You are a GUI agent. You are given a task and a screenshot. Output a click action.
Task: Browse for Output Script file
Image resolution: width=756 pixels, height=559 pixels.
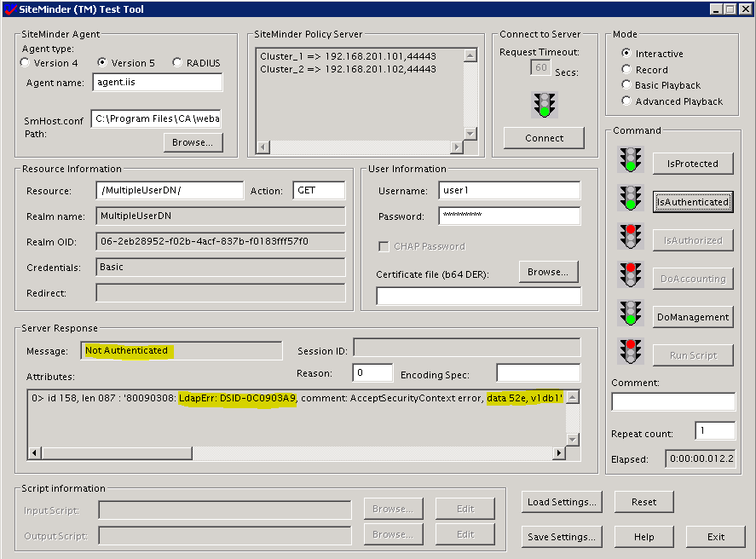(393, 535)
